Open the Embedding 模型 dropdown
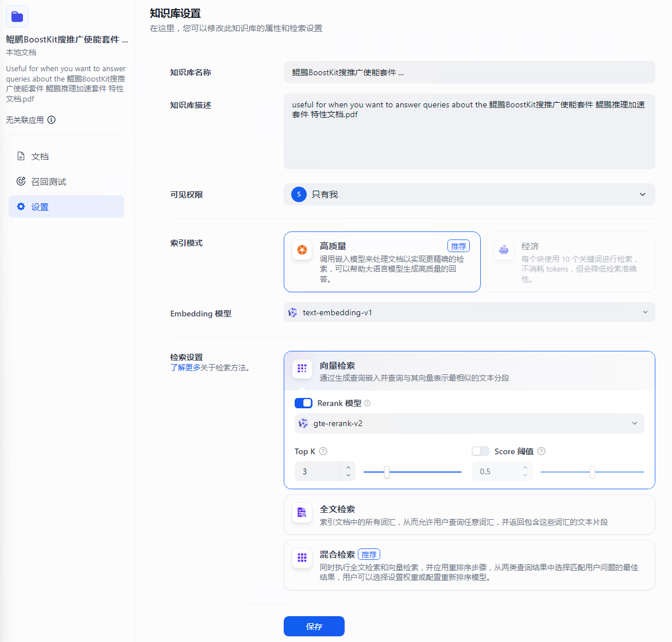Viewport: 672px width, 642px height. [x=469, y=312]
